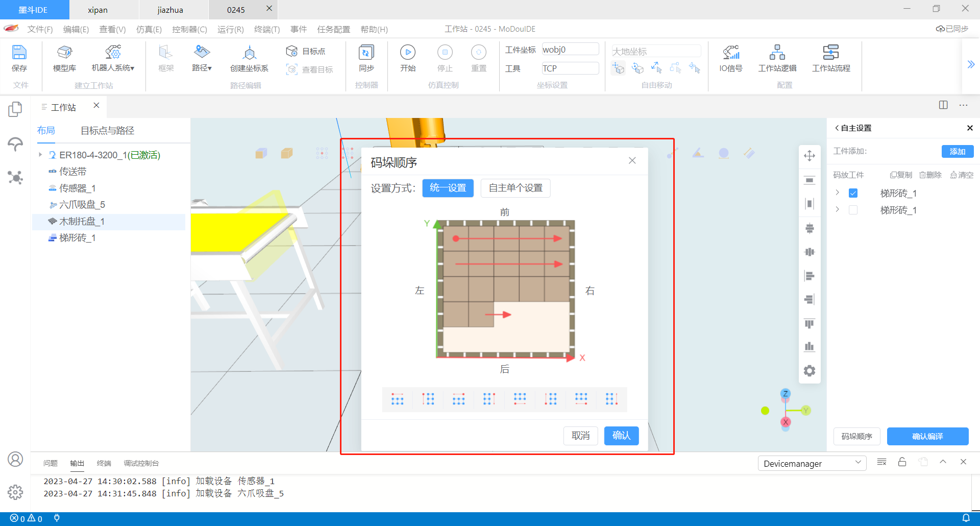Viewport: 980px width, 526px height.
Task: Click the gear icon in the alignment toolbar
Action: tap(810, 371)
